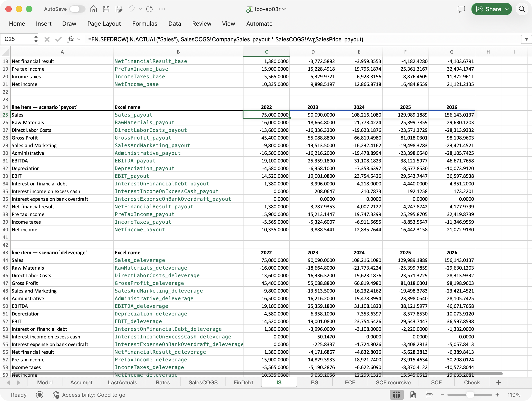Expand the formula bar with arrow

(x=526, y=39)
